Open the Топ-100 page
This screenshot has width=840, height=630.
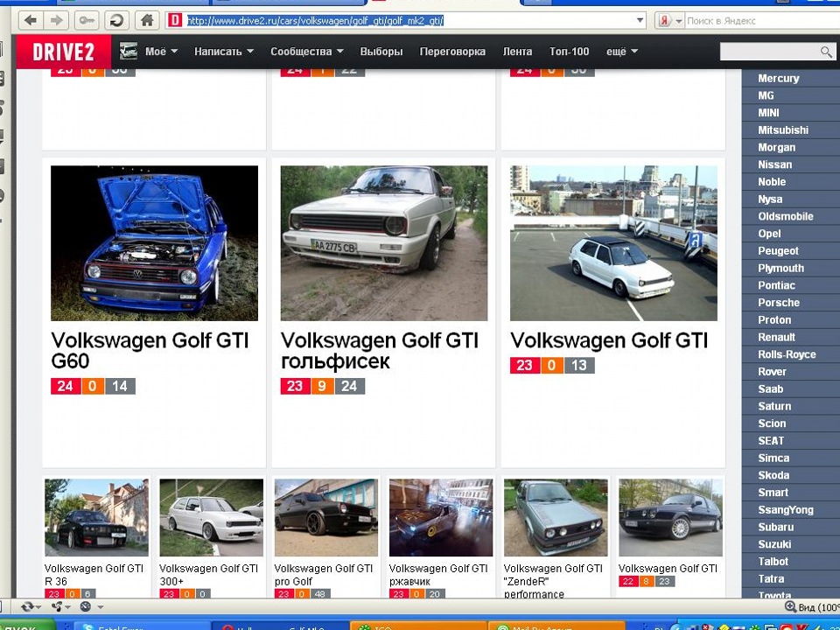click(569, 52)
